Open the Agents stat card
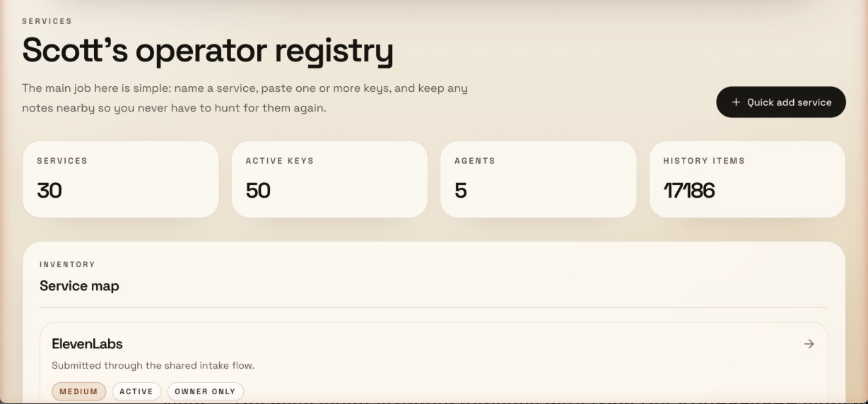868x404 pixels. click(538, 179)
